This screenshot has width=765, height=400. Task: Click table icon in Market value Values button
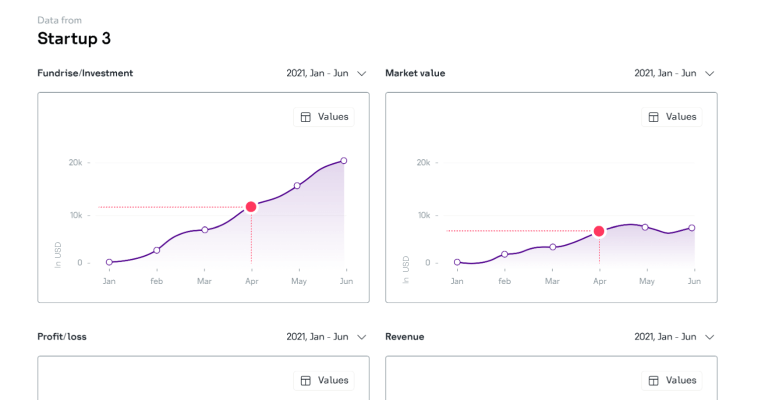654,117
